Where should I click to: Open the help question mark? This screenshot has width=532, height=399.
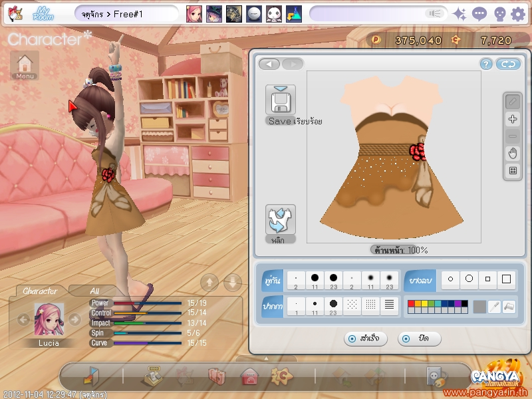click(x=486, y=64)
